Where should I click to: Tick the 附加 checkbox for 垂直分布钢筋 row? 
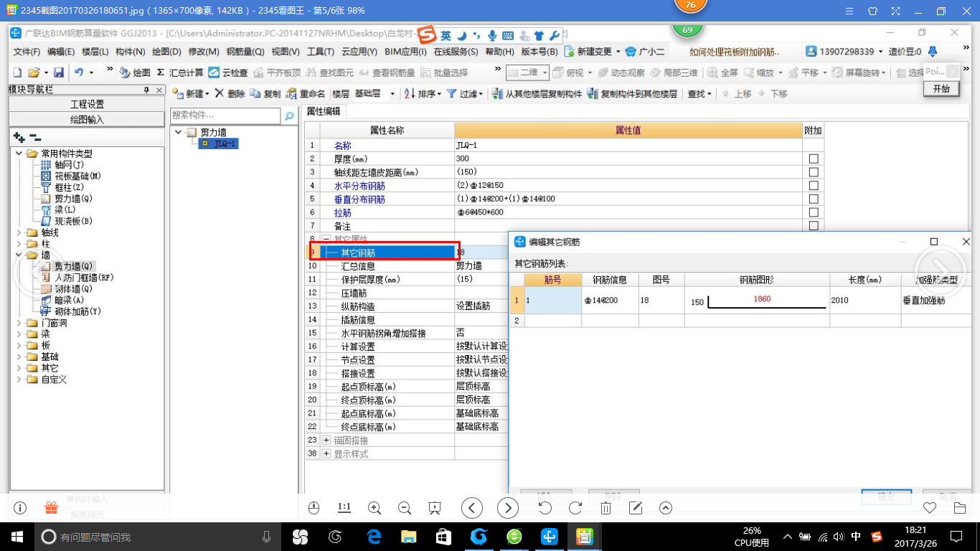pos(814,199)
